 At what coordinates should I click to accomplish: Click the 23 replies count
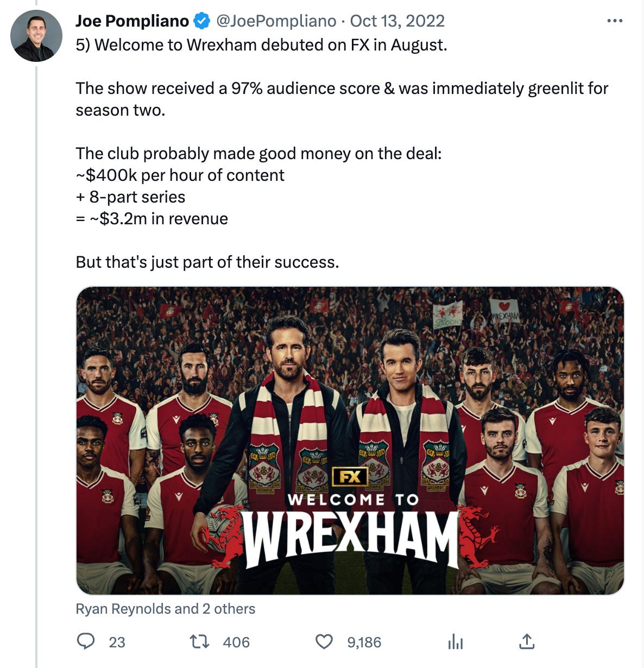pos(117,642)
